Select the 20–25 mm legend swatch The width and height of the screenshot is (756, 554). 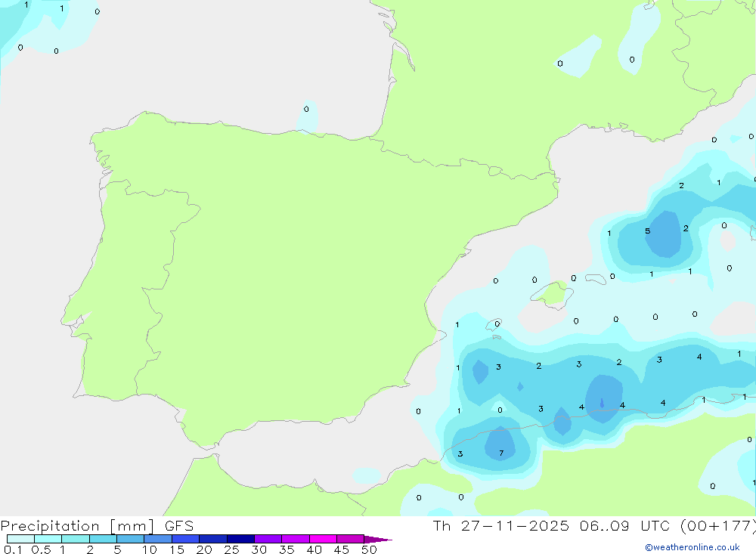coord(213,539)
